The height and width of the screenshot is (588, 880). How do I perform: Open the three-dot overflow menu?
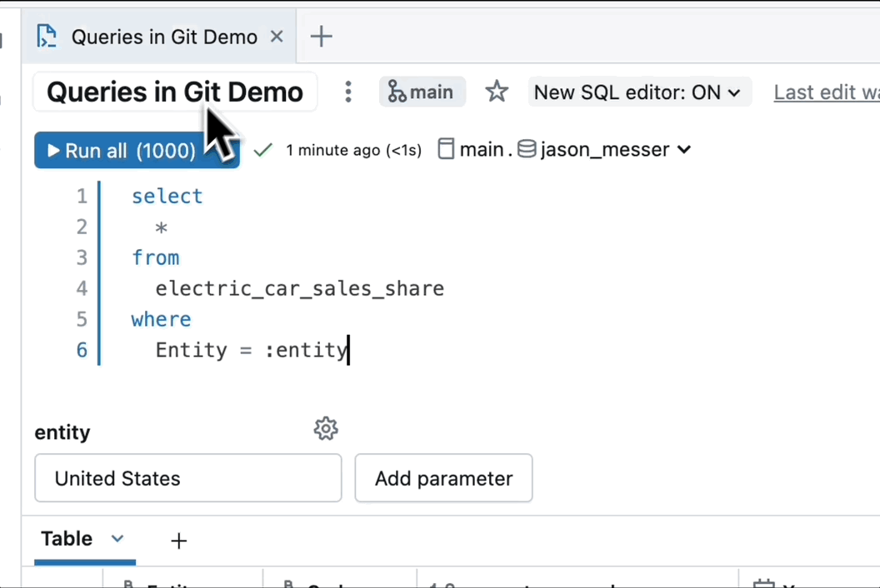pos(347,92)
